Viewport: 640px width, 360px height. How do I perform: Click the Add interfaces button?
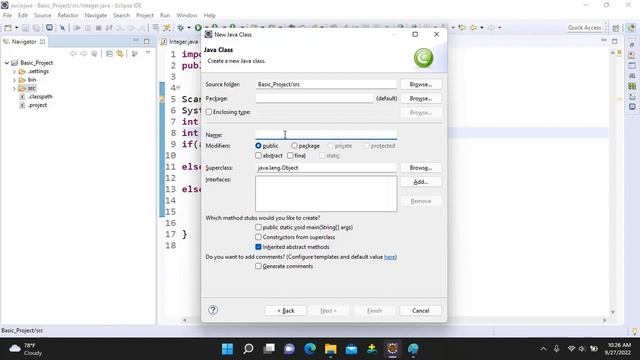420,182
